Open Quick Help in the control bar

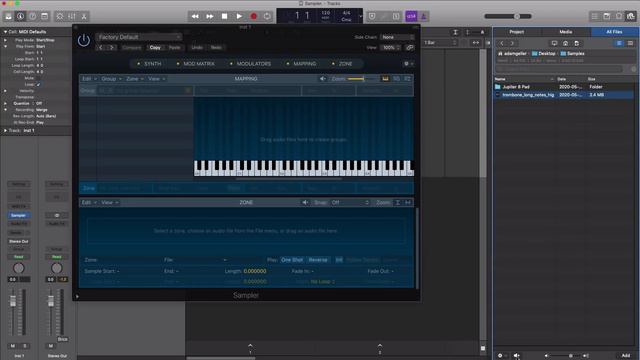click(x=32, y=16)
